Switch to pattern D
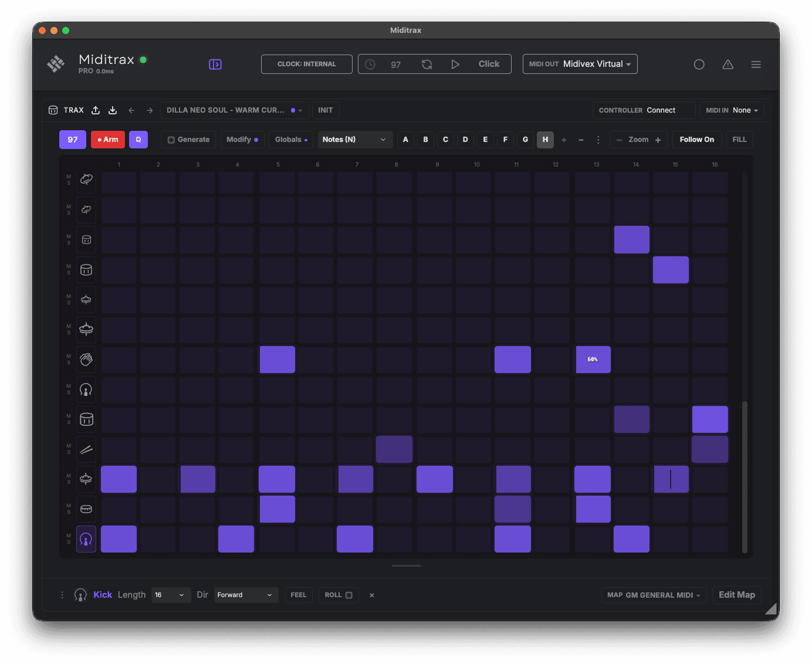The height and width of the screenshot is (664, 812). click(465, 140)
